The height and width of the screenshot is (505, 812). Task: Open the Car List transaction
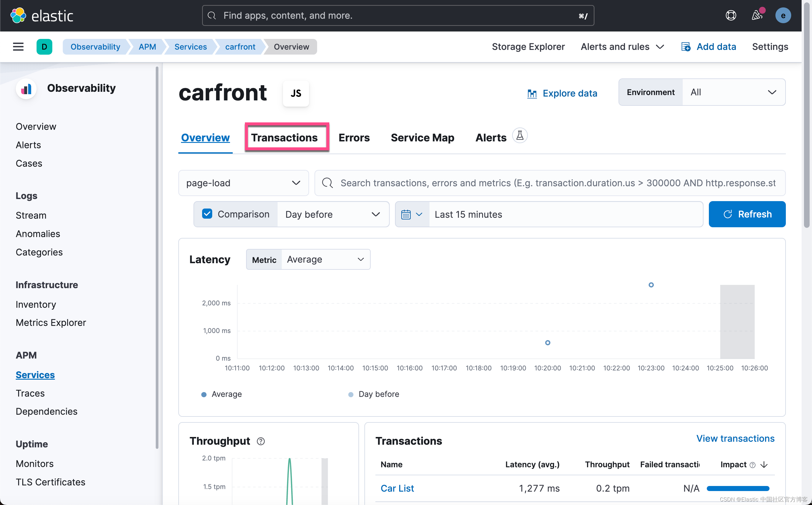coord(397,488)
